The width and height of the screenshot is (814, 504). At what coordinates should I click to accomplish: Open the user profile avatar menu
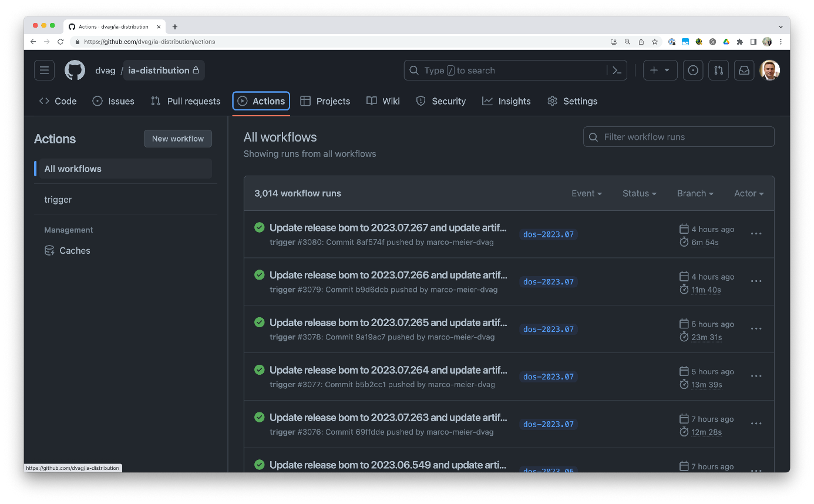[769, 70]
